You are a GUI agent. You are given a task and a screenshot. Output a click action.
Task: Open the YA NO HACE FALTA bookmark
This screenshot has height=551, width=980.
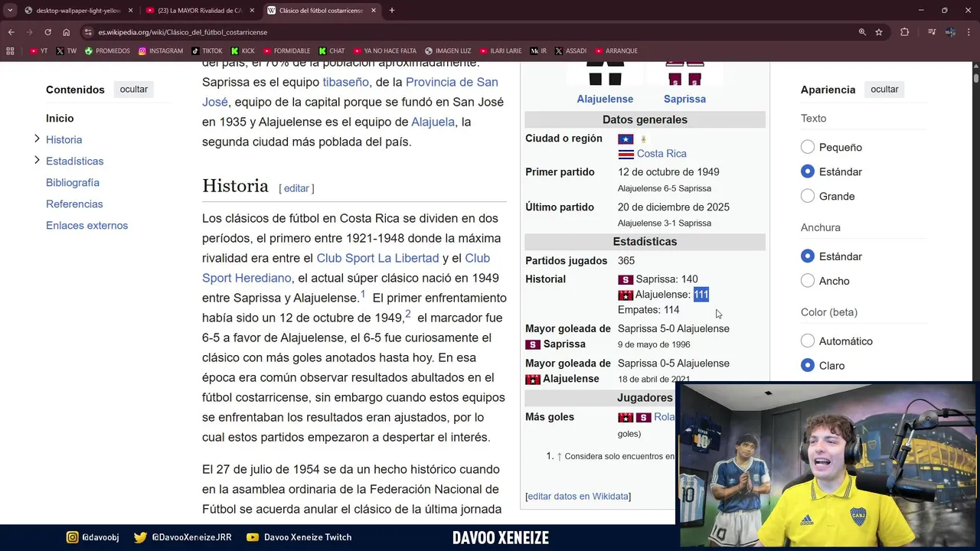[385, 51]
